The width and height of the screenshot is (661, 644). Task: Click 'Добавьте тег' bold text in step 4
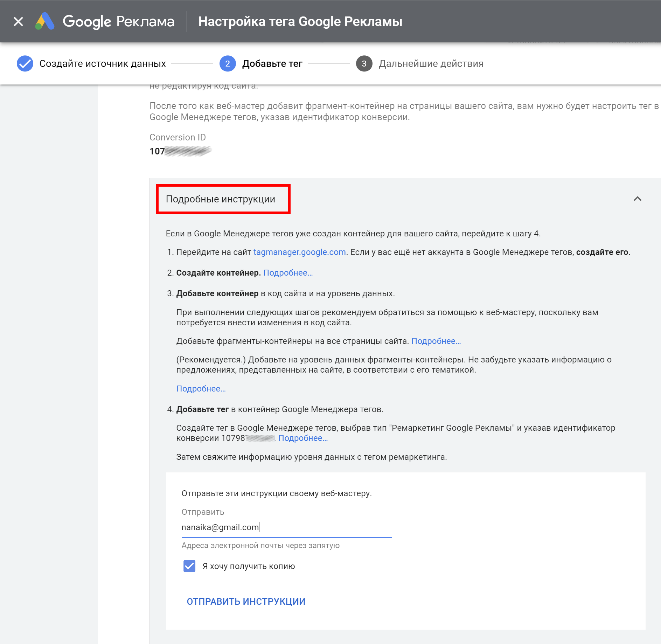(x=203, y=409)
